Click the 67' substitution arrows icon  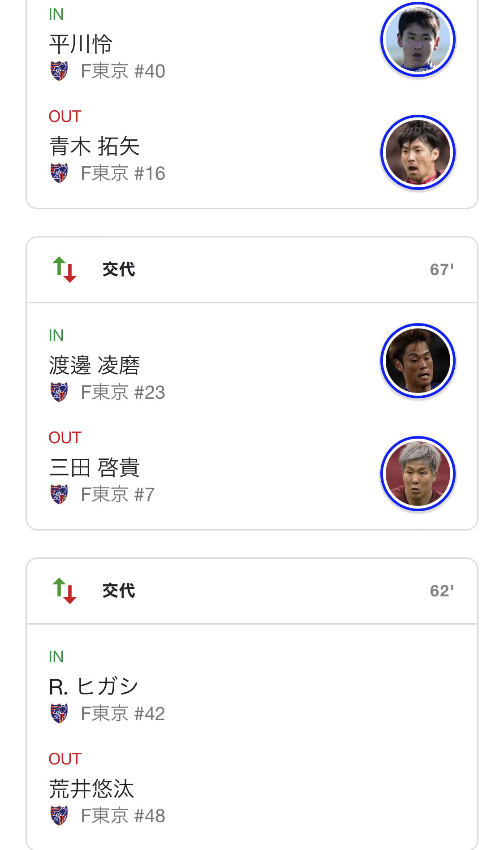click(65, 270)
